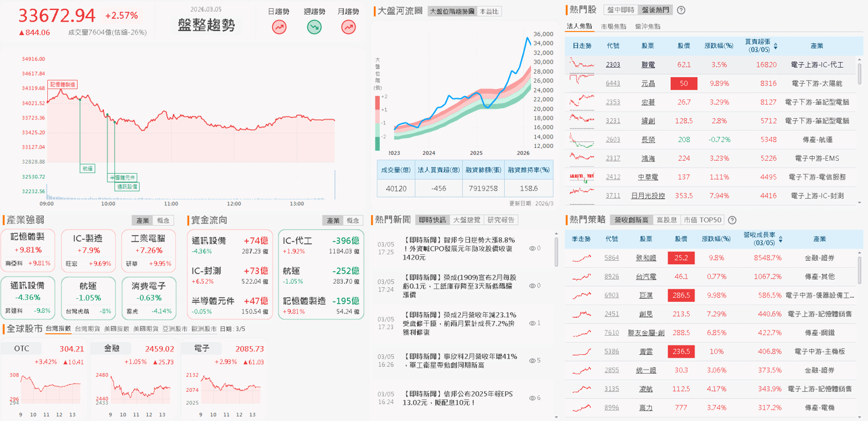Click the 熱門新聞 list scrollbar
This screenshot has height=421, width=868.
tap(556, 253)
